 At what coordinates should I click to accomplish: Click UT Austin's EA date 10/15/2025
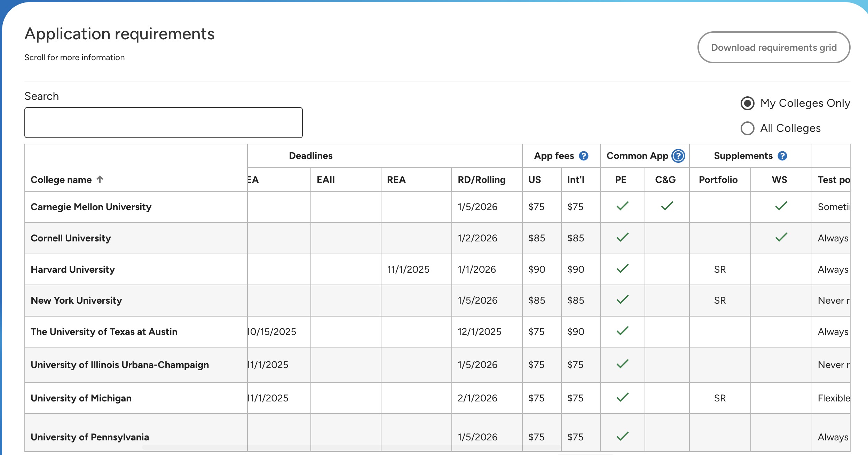[272, 332]
